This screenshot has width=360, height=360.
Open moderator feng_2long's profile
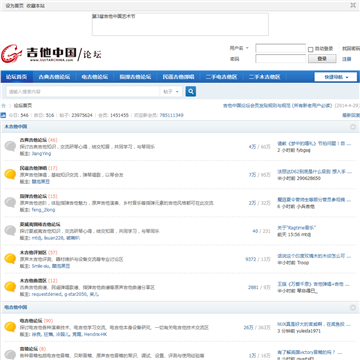(x=43, y=210)
